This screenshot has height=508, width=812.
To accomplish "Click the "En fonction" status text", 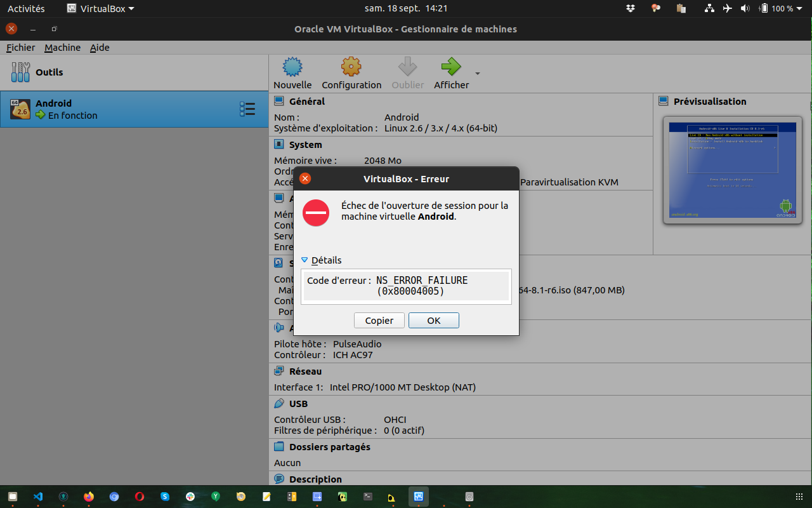I will click(73, 116).
